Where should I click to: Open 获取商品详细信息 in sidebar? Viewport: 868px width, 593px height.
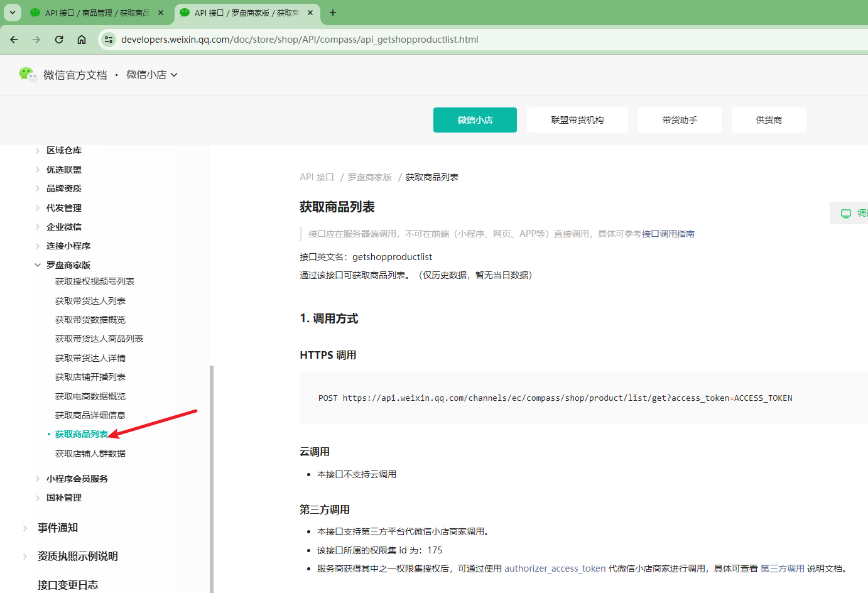[90, 415]
